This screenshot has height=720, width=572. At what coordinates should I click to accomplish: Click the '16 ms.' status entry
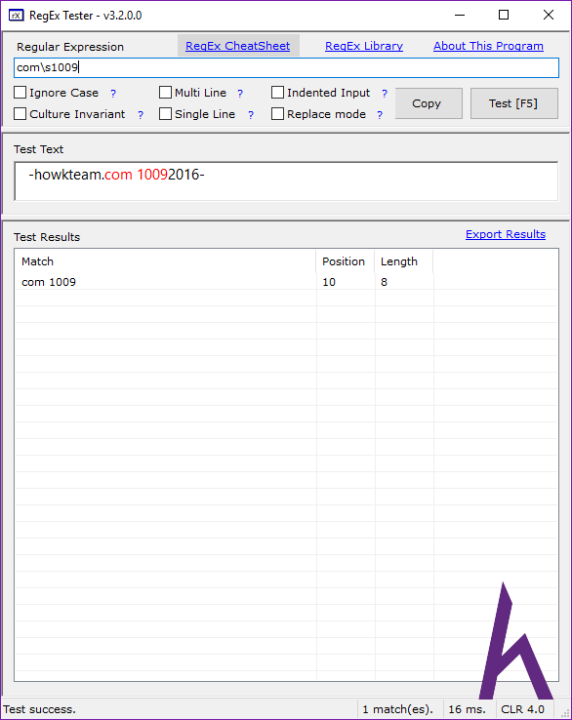(x=467, y=709)
